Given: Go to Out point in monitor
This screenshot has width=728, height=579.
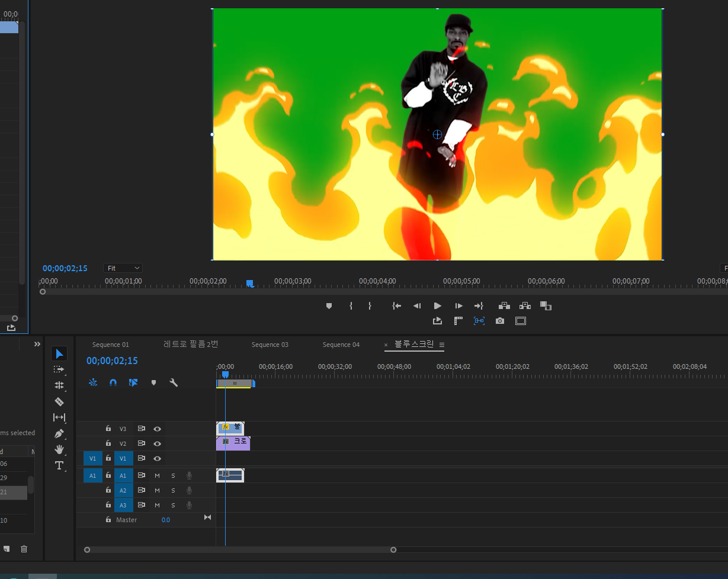Looking at the screenshot, I should point(479,306).
